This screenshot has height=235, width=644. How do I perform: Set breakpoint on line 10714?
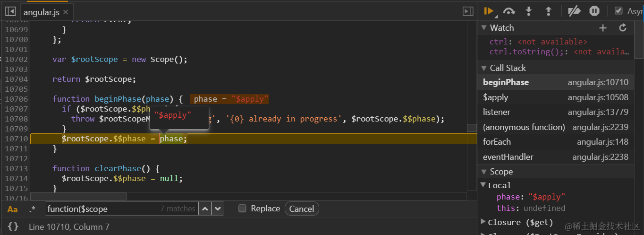click(x=17, y=178)
